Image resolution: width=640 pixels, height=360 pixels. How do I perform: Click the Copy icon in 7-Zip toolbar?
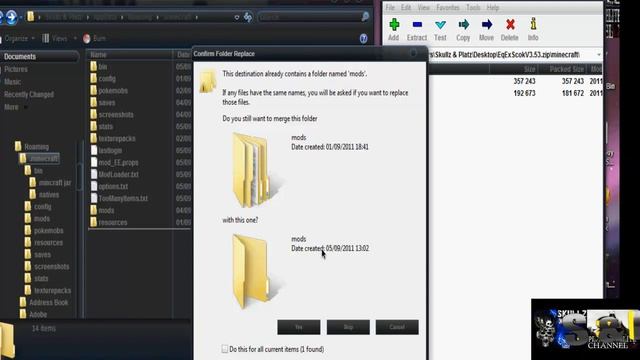[x=463, y=25]
